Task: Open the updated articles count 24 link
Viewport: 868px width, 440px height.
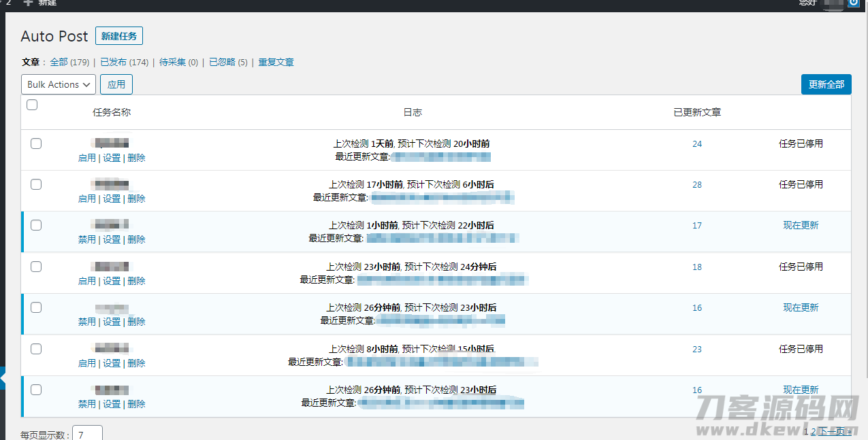Action: tap(696, 143)
